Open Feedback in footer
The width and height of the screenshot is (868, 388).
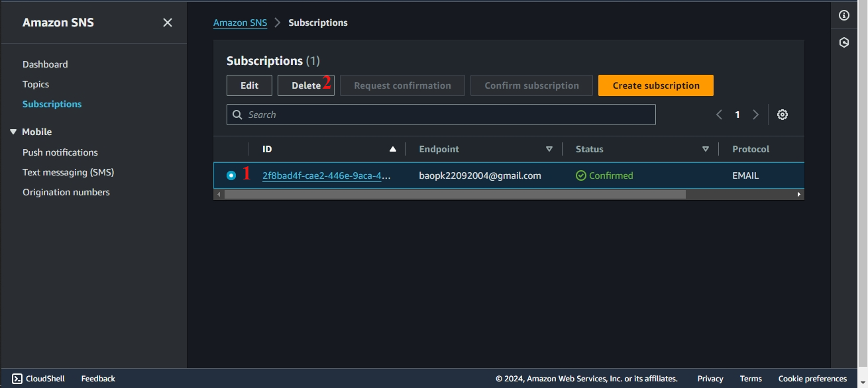point(98,379)
